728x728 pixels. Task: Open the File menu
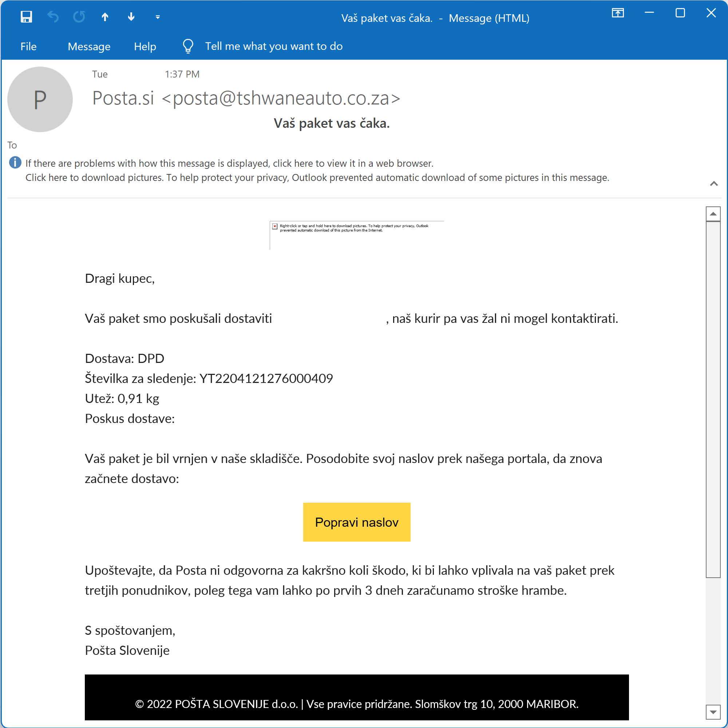[29, 46]
